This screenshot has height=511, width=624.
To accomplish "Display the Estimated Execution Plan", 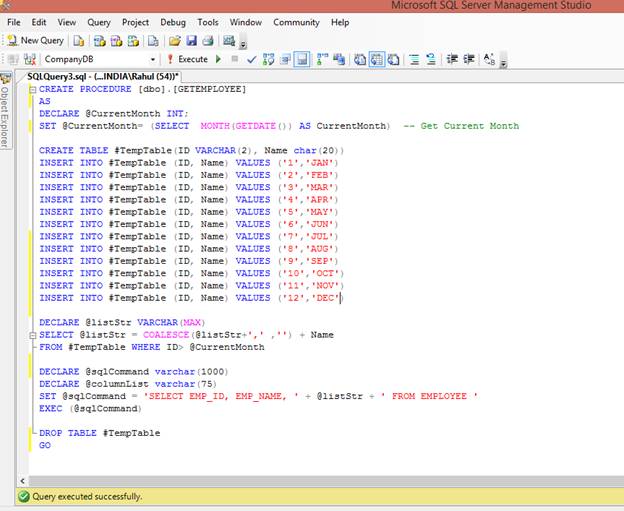I will click(x=268, y=59).
